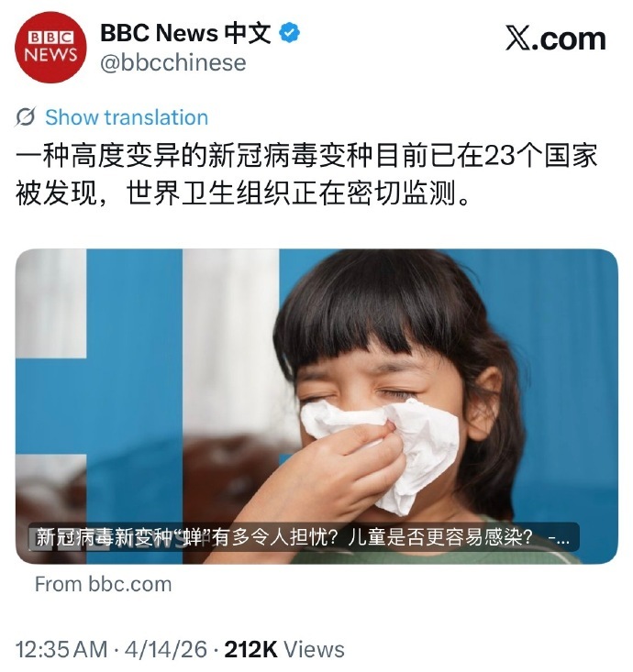Click the X.com logo text
This screenshot has width=633, height=672.
[555, 39]
